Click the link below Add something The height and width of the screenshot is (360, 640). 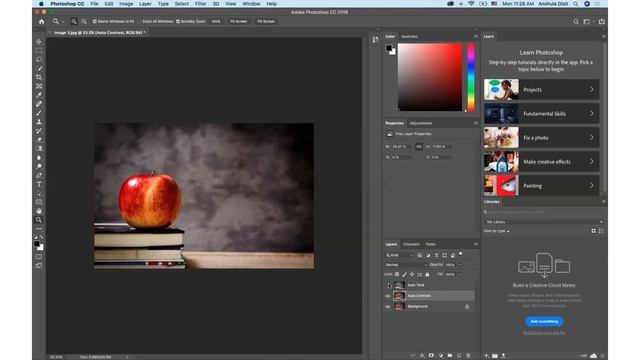[544, 333]
